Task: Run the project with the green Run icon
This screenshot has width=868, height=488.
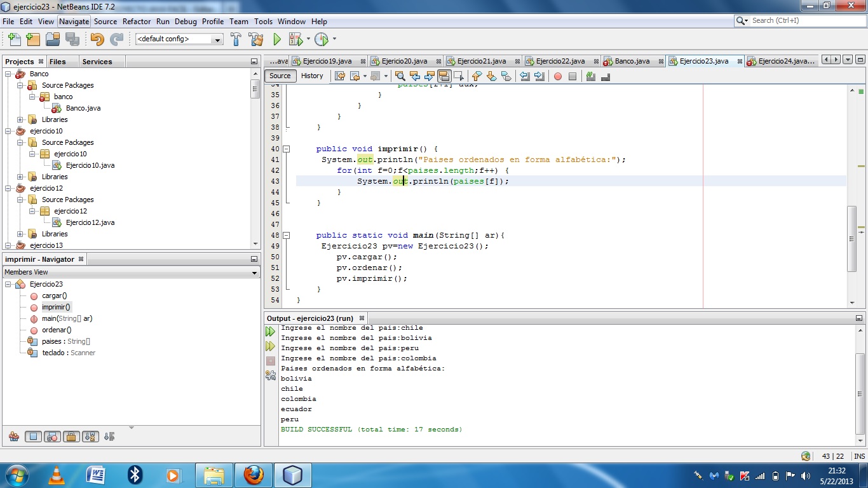Action: coord(276,39)
